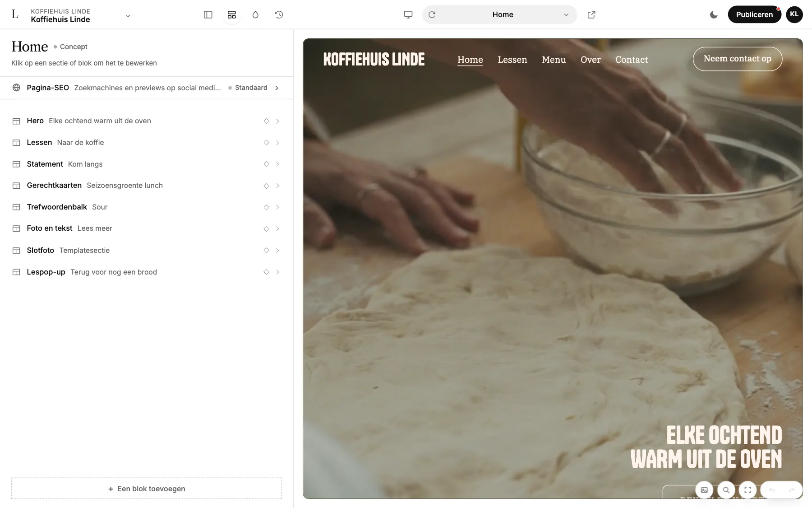
Task: Redo the change arrow icon
Action: [791, 490]
